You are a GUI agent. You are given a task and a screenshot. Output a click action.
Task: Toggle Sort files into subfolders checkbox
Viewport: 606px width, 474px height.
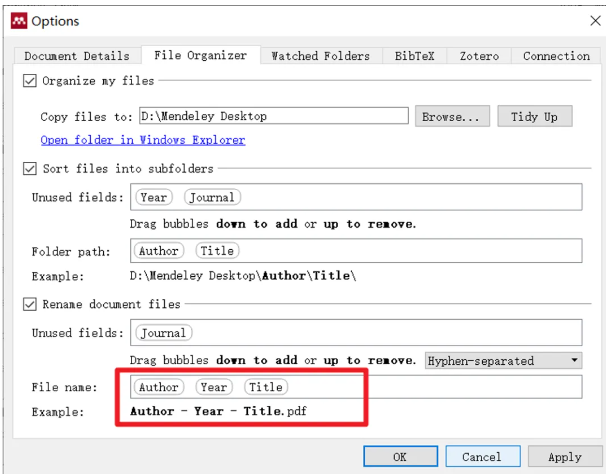pos(30,169)
